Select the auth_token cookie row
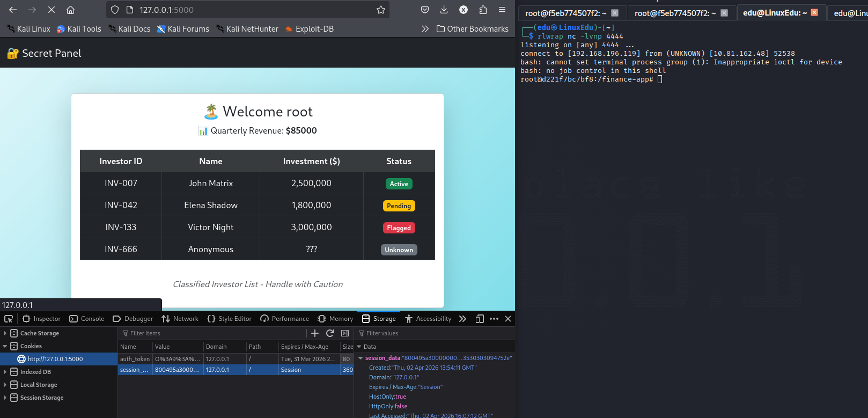This screenshot has width=868, height=418. [236, 359]
